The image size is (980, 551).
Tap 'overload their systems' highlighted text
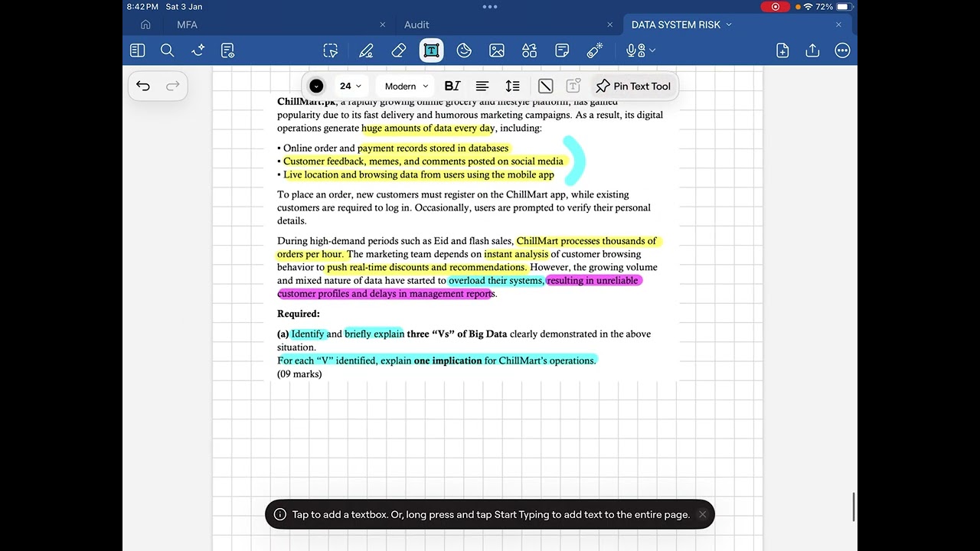tap(495, 281)
